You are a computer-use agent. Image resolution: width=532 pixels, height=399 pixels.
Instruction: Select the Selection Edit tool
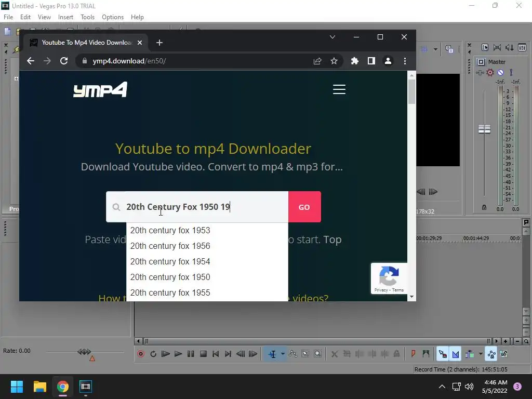point(305,354)
